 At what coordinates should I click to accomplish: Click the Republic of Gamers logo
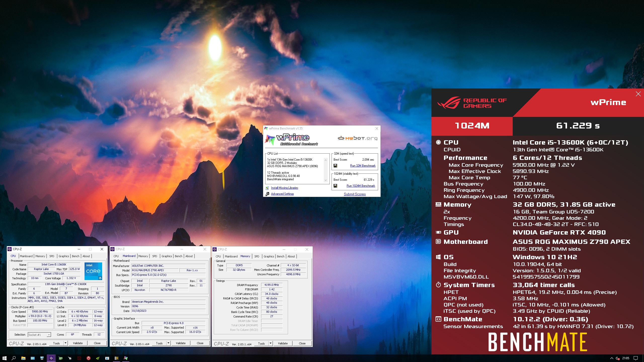click(x=472, y=103)
